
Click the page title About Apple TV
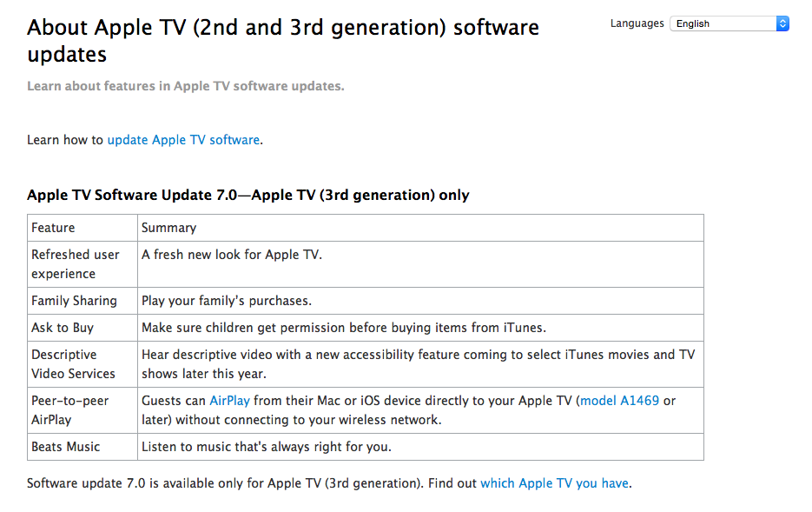pos(283,40)
